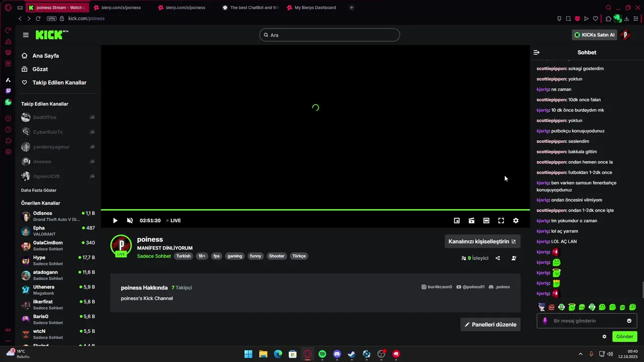This screenshot has width=644, height=362.
Task: Click the video progress bar
Action: 315,210
